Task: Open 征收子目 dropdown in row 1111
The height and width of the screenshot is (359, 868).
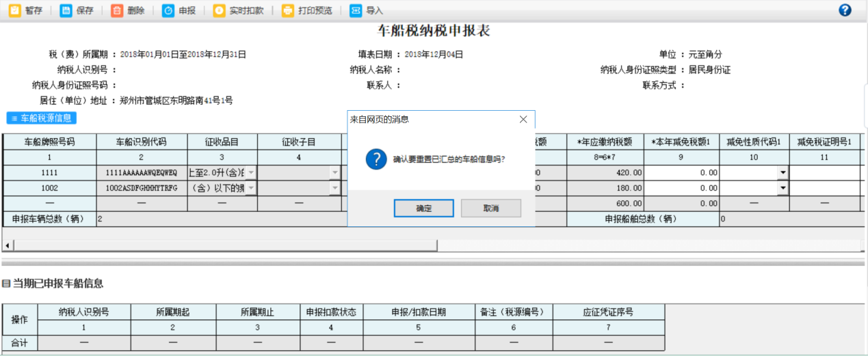Action: (335, 172)
